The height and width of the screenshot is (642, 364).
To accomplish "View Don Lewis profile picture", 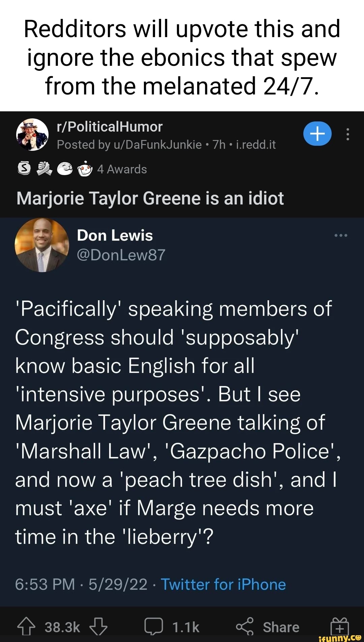I will pyautogui.click(x=42, y=245).
